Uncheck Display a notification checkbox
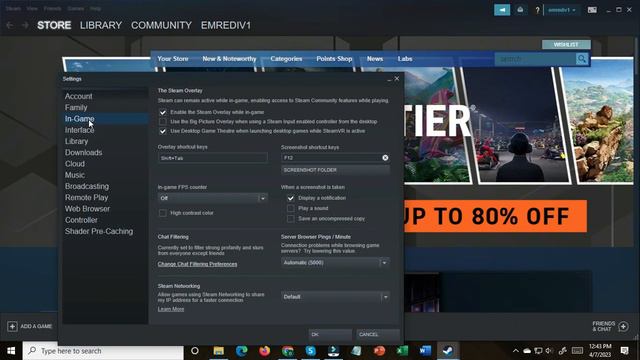 pyautogui.click(x=291, y=198)
